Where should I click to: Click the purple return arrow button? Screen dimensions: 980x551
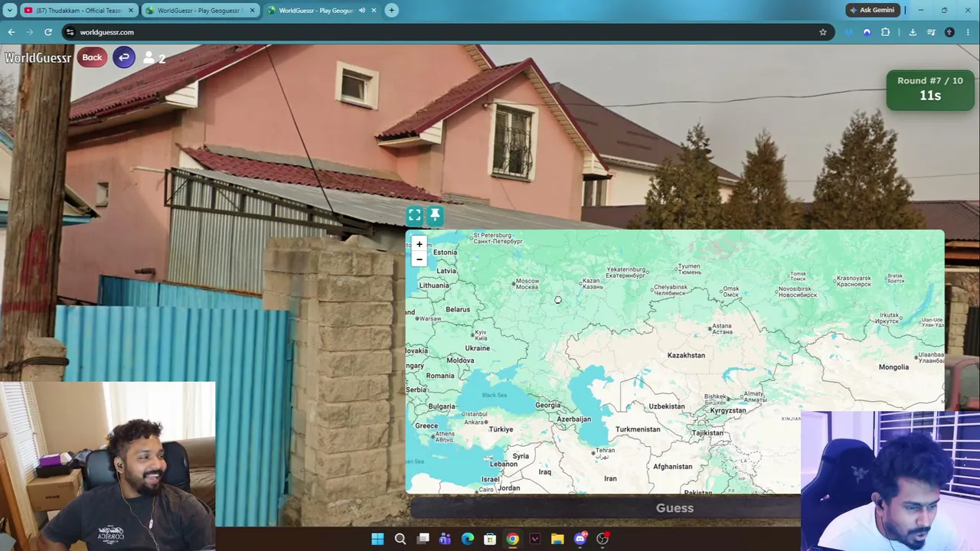click(124, 57)
